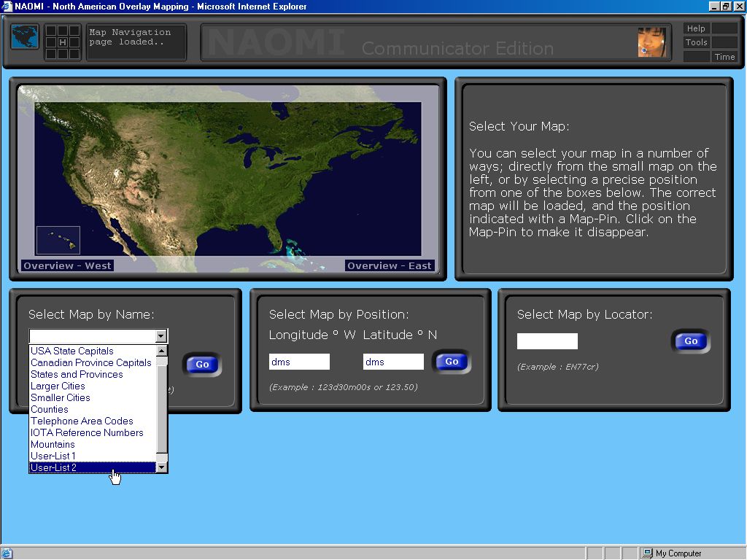
Task: Choose Smaller Cities from the list
Action: [x=93, y=397]
